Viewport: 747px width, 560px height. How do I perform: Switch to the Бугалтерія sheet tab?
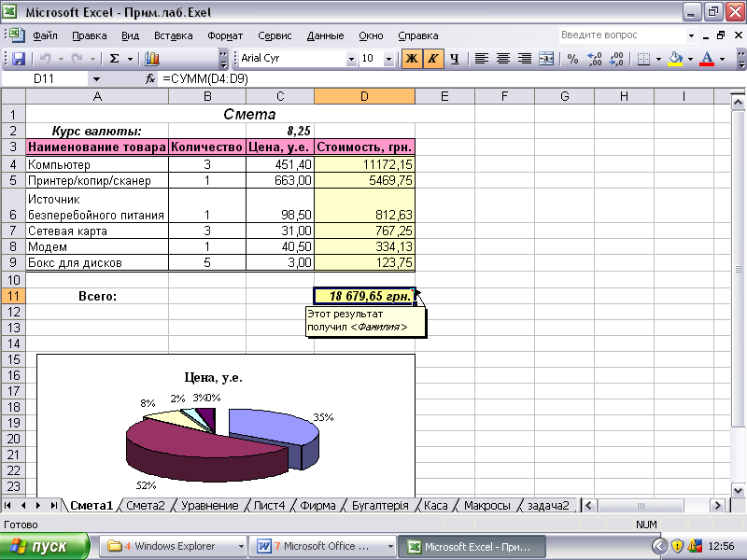click(380, 506)
